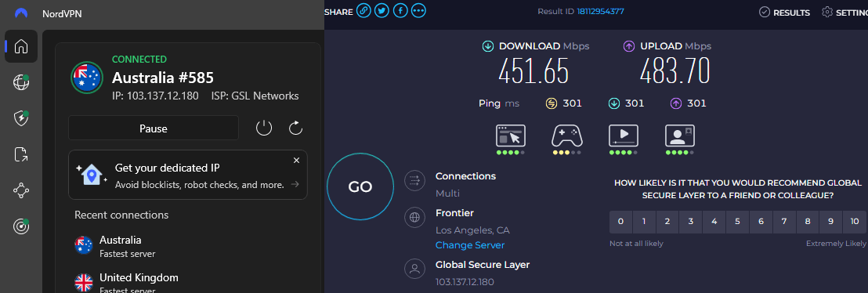The image size is (868, 293).
Task: Click the video conferencing experience icon
Action: (x=680, y=136)
